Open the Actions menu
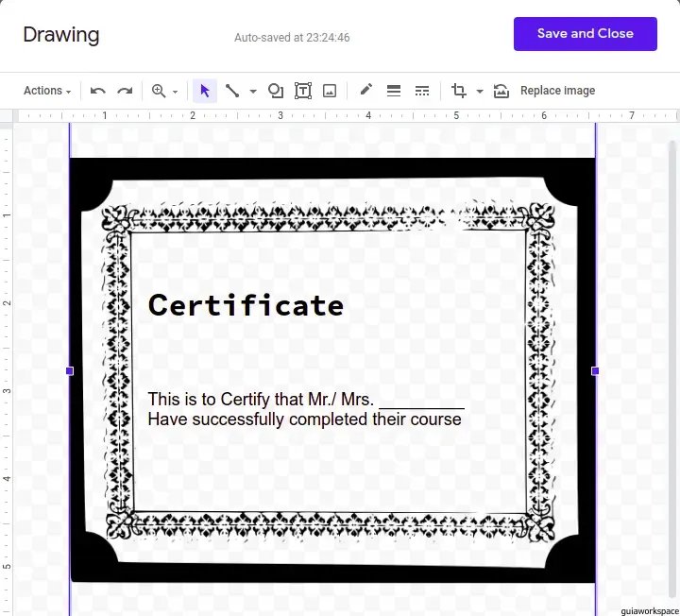The width and height of the screenshot is (680, 616). 47,91
